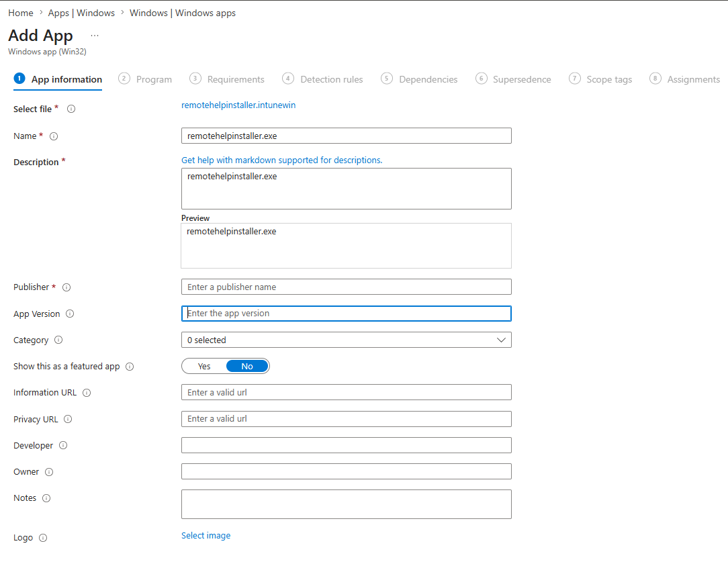Click Select image link for Logo

click(206, 536)
